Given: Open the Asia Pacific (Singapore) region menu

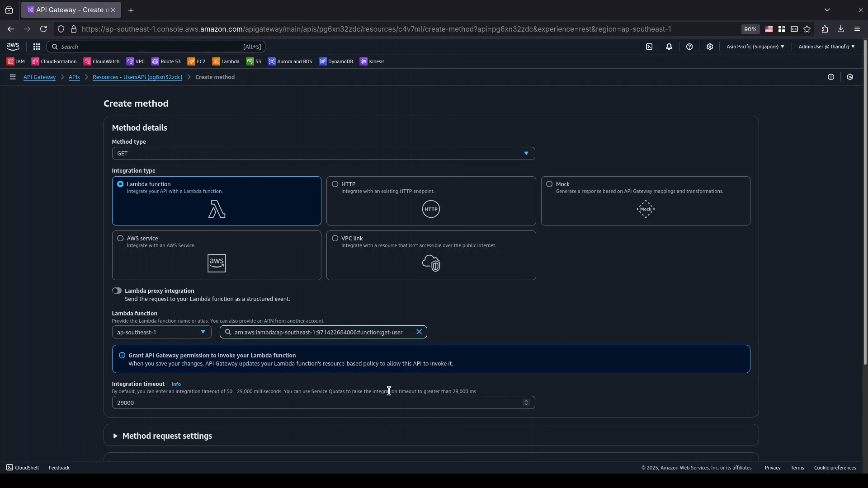Looking at the screenshot, I should [x=755, y=47].
